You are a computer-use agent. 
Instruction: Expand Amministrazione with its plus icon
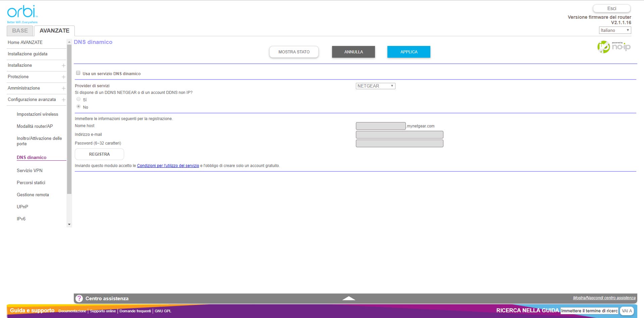tap(63, 88)
